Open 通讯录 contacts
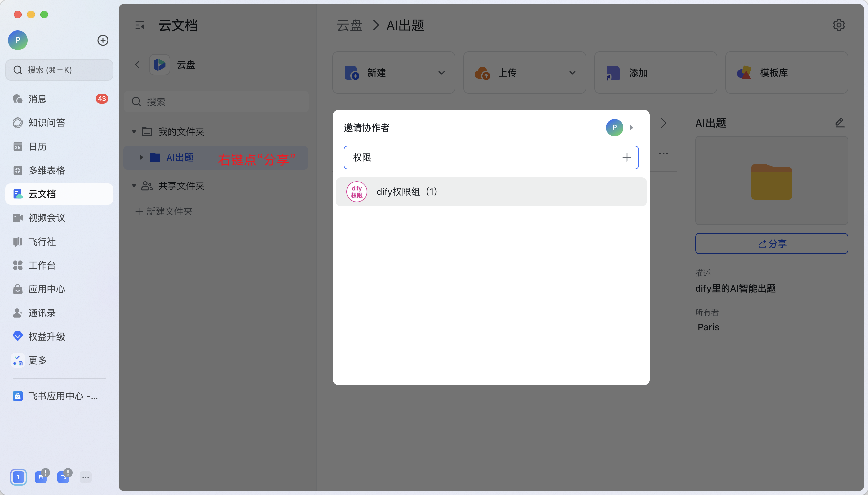Screen dimensions: 868x495 42,313
